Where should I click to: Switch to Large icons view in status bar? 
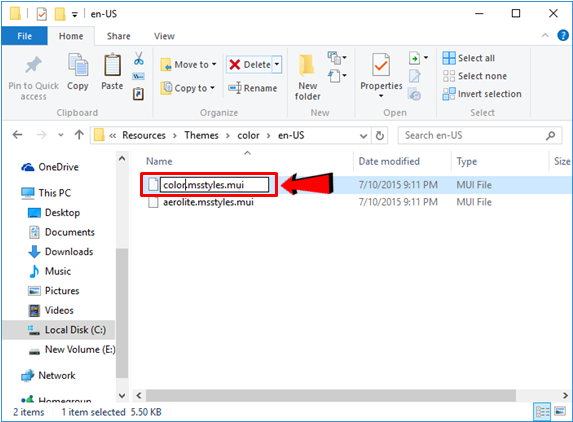pyautogui.click(x=560, y=412)
